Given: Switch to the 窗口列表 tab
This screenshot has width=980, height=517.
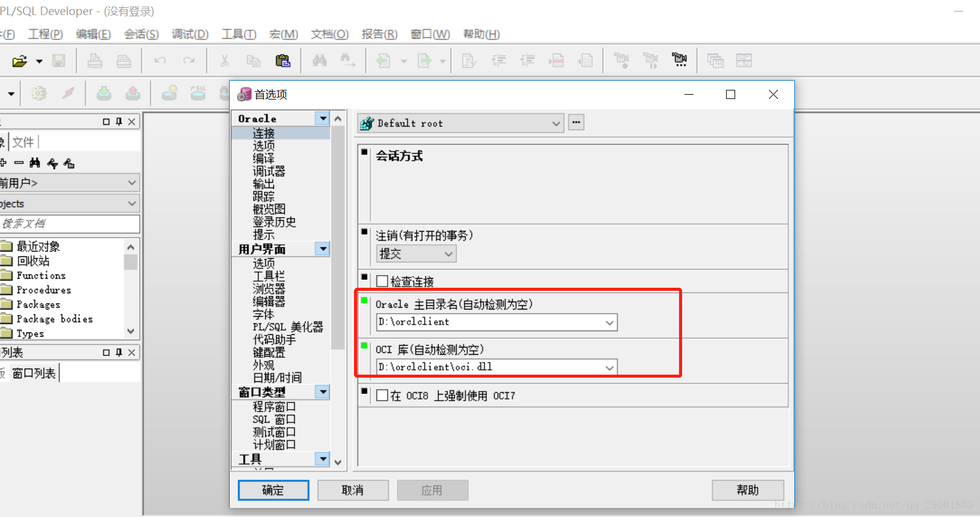Looking at the screenshot, I should pyautogui.click(x=34, y=373).
